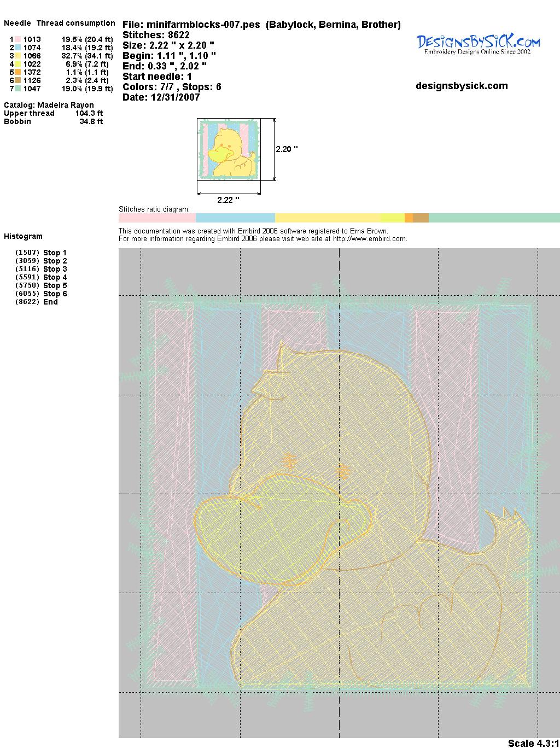Click the tan 1126 needle swatch
The height and width of the screenshot is (749, 560).
pyautogui.click(x=18, y=80)
